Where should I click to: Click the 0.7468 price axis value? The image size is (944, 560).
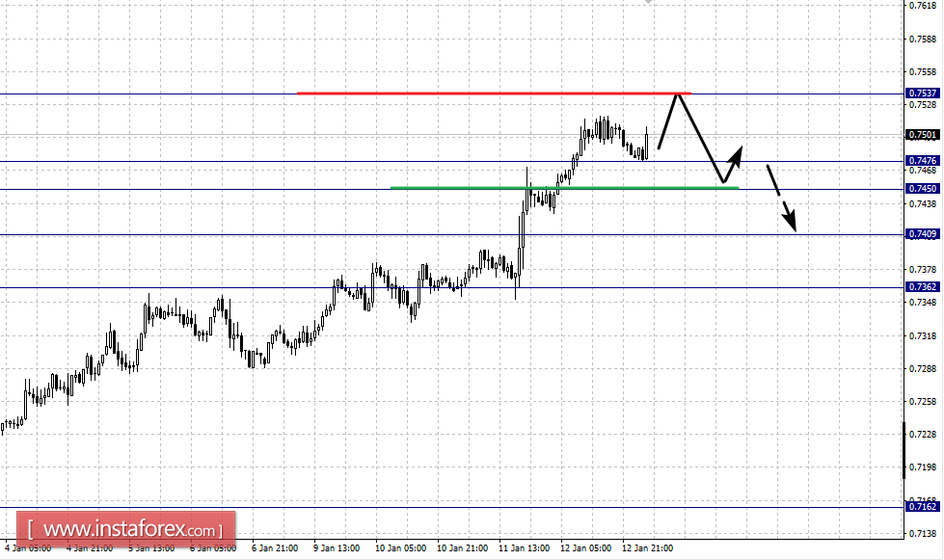point(923,171)
